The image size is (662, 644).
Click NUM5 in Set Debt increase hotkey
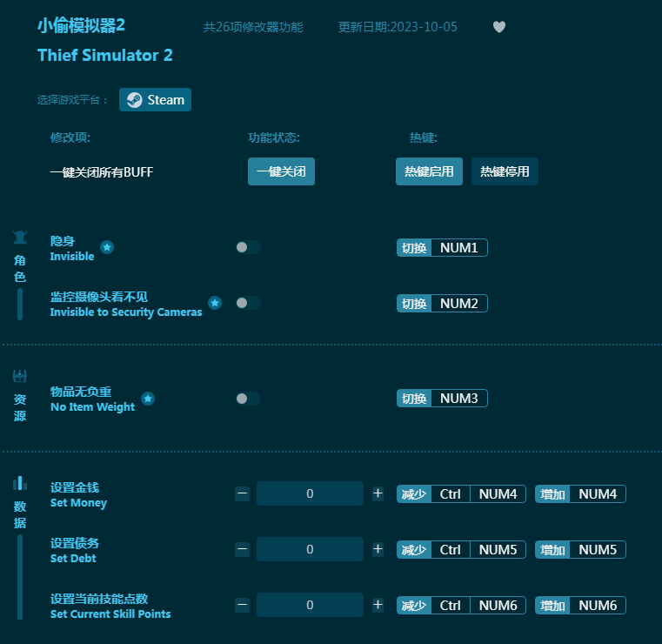598,550
